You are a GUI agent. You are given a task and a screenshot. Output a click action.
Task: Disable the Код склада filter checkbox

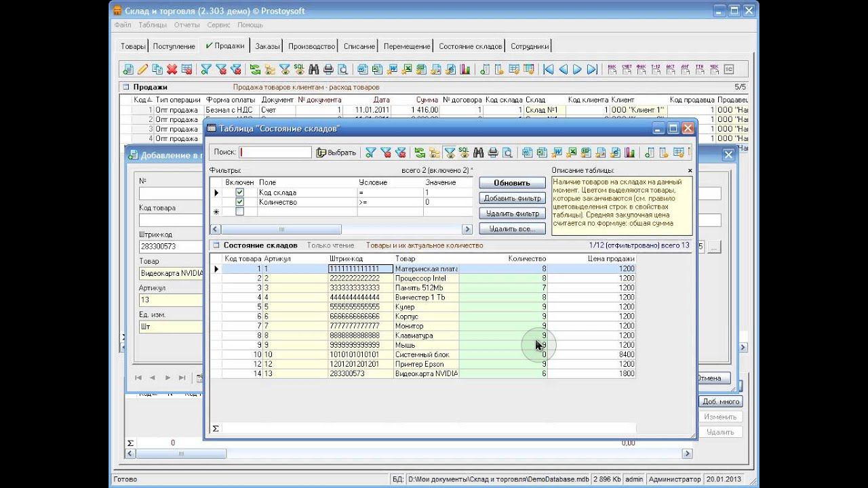point(239,192)
